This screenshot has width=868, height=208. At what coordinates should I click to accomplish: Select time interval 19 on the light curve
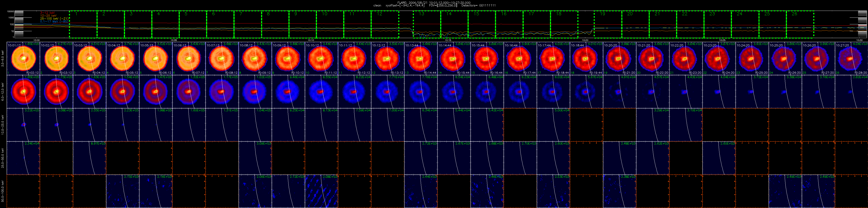pyautogui.click(x=608, y=24)
